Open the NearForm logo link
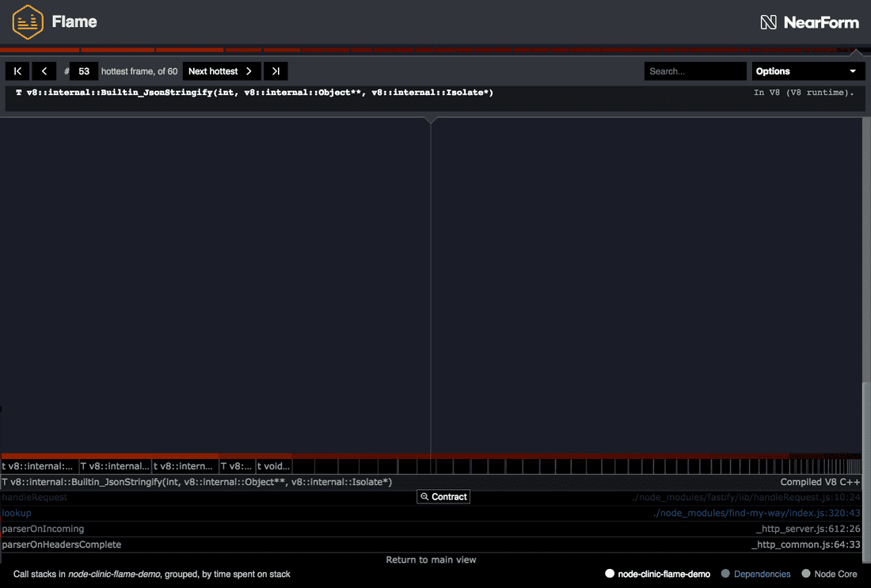This screenshot has height=588, width=871. coord(809,22)
